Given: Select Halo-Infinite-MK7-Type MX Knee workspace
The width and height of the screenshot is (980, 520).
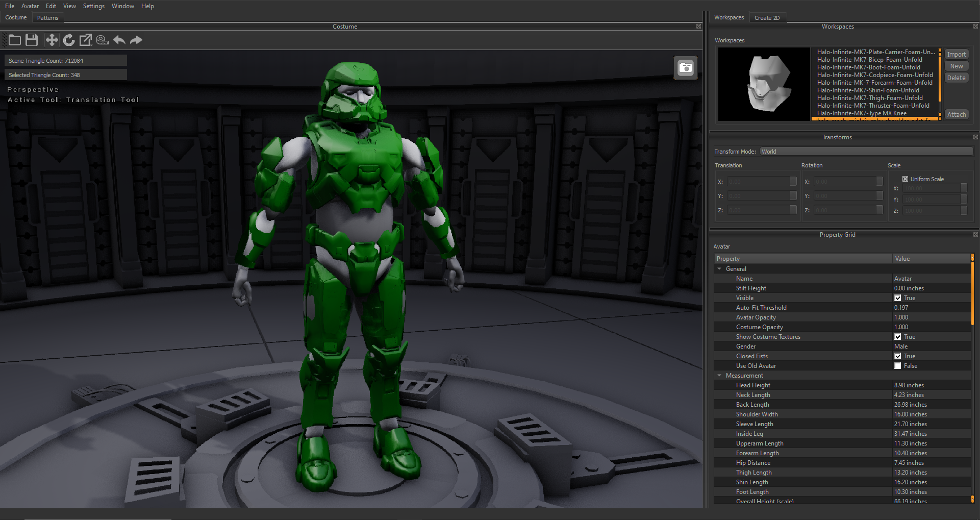Looking at the screenshot, I should 862,113.
